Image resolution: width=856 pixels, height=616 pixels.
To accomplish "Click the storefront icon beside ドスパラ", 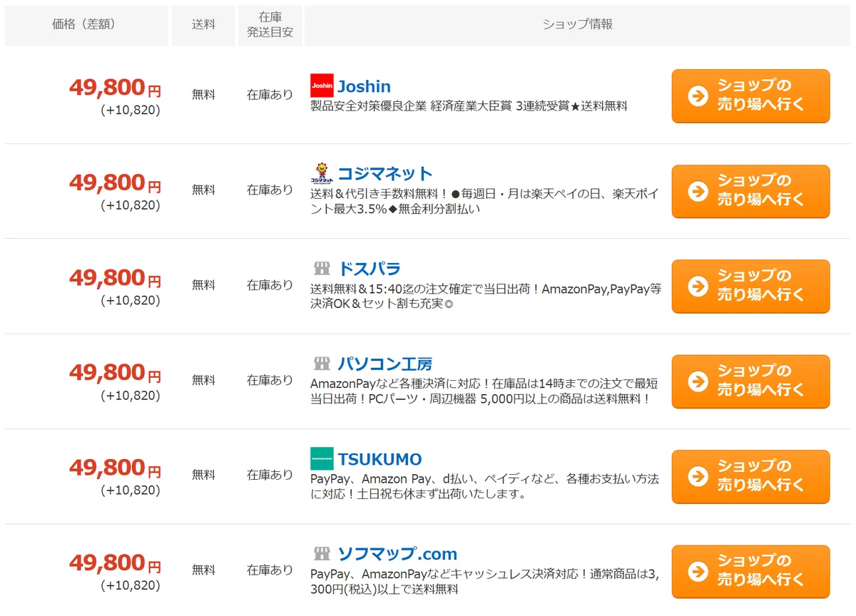I will pos(322,269).
